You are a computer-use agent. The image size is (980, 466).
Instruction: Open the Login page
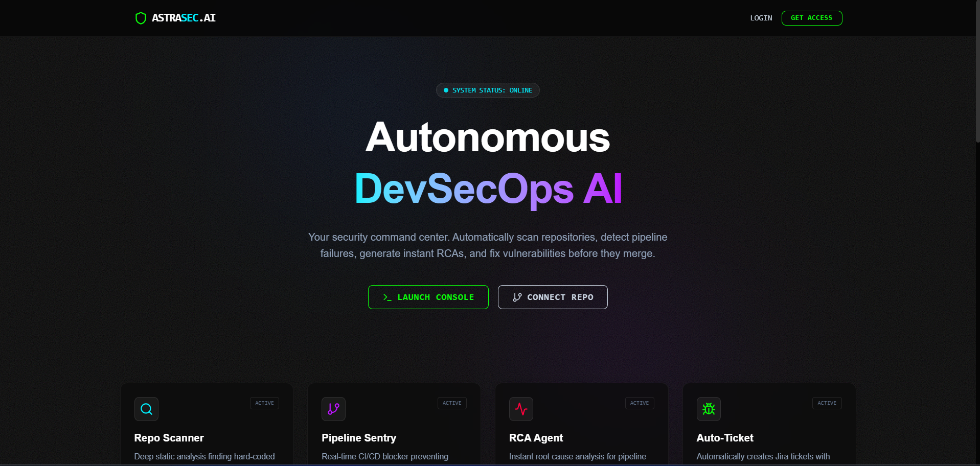click(761, 18)
